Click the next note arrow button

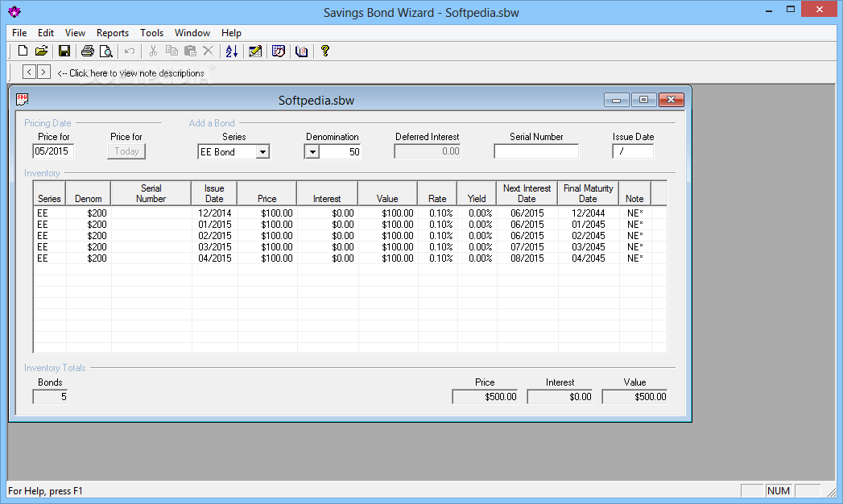point(43,72)
